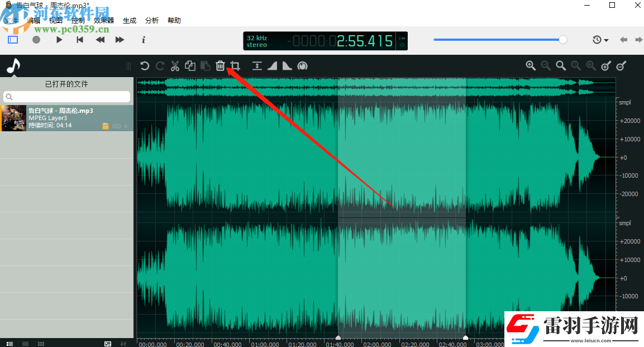The image size is (644, 347).
Task: Click the normalize icon
Action: pyautogui.click(x=257, y=66)
